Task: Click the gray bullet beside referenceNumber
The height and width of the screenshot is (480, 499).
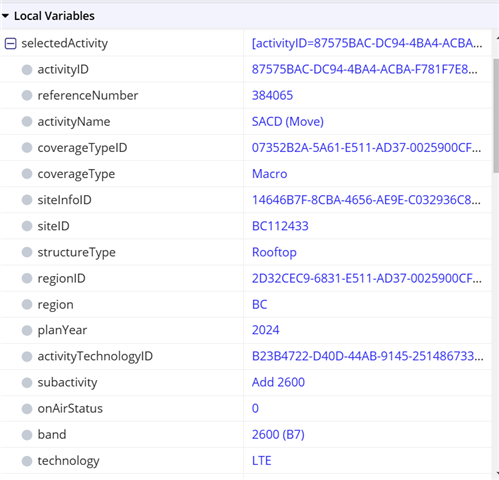Action: pyautogui.click(x=27, y=96)
